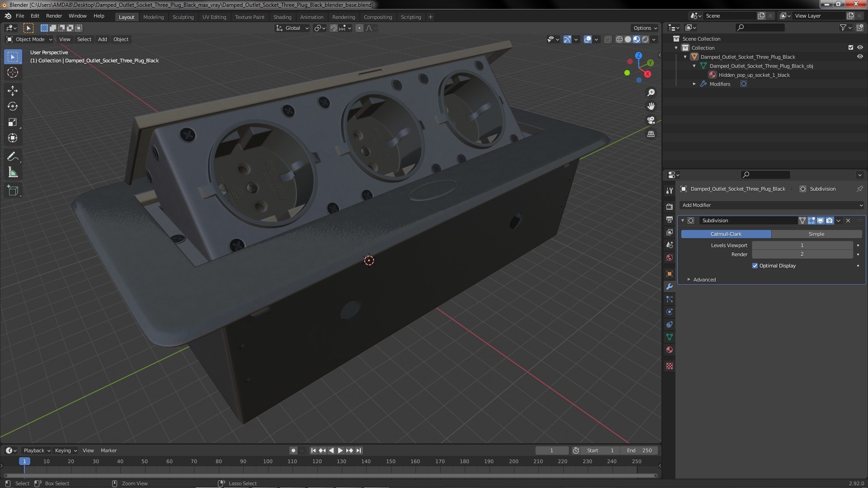Toggle camera view in the viewport
Screen dimensions: 868x488
pos(651,120)
